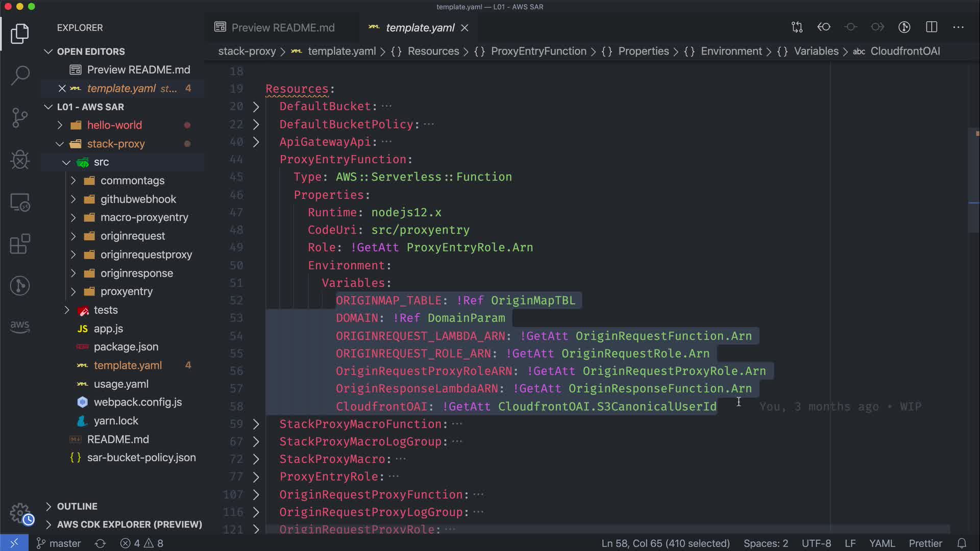Click the master branch indicator
This screenshot has width=980, height=551.
[x=59, y=543]
